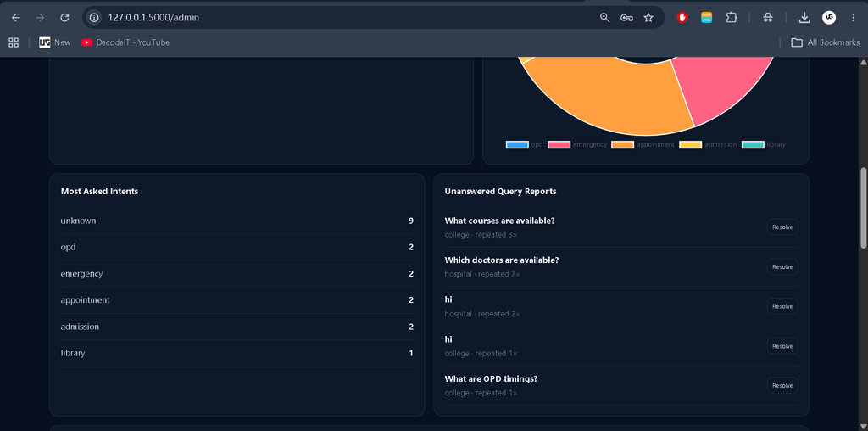Toggle the opd legend swatch
The width and height of the screenshot is (868, 431).
(x=516, y=144)
